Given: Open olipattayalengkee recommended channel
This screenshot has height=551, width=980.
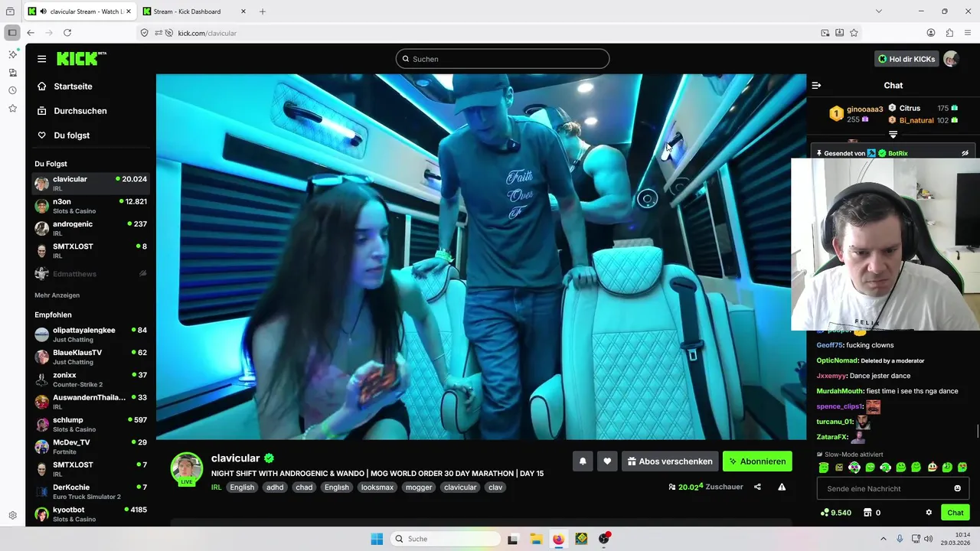Looking at the screenshot, I should click(x=91, y=334).
